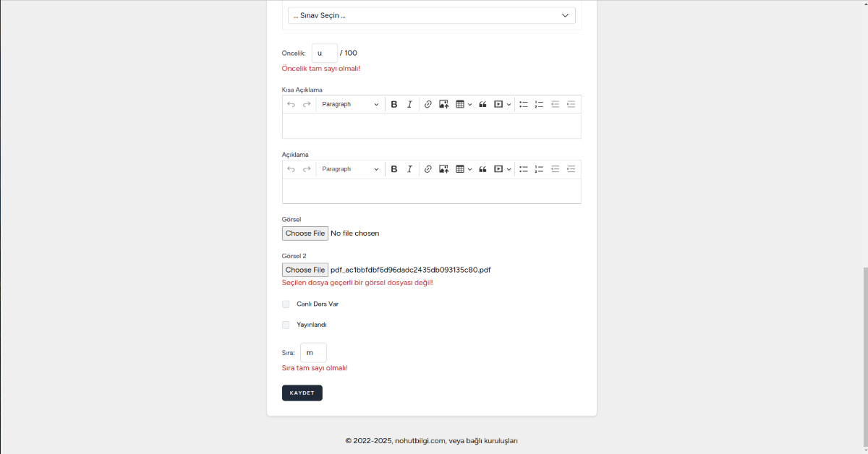Viewport: 868px width, 454px height.
Task: Increase indent in Açıklama editor toolbar
Action: click(x=571, y=169)
